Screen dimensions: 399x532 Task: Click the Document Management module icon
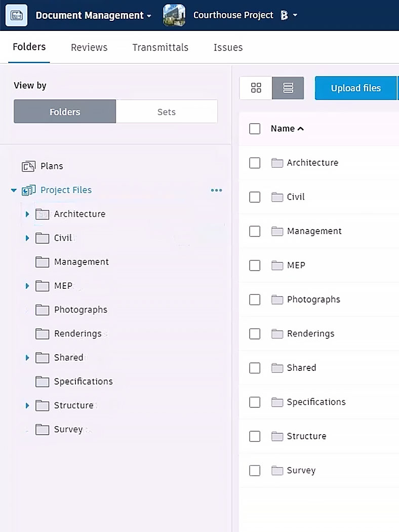pos(16,15)
